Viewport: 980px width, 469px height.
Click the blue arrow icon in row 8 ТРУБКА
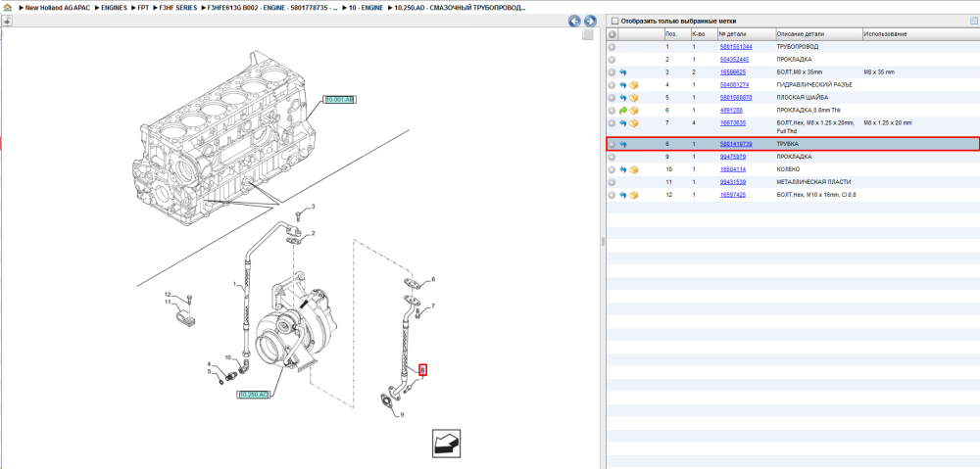pos(623,144)
